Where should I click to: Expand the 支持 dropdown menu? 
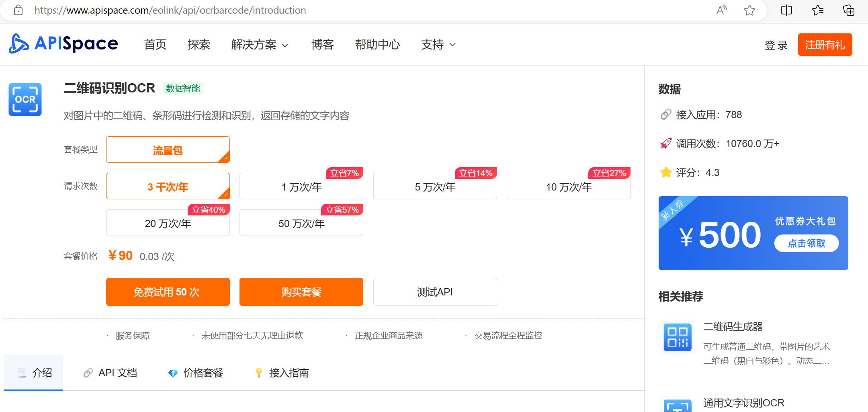[438, 45]
